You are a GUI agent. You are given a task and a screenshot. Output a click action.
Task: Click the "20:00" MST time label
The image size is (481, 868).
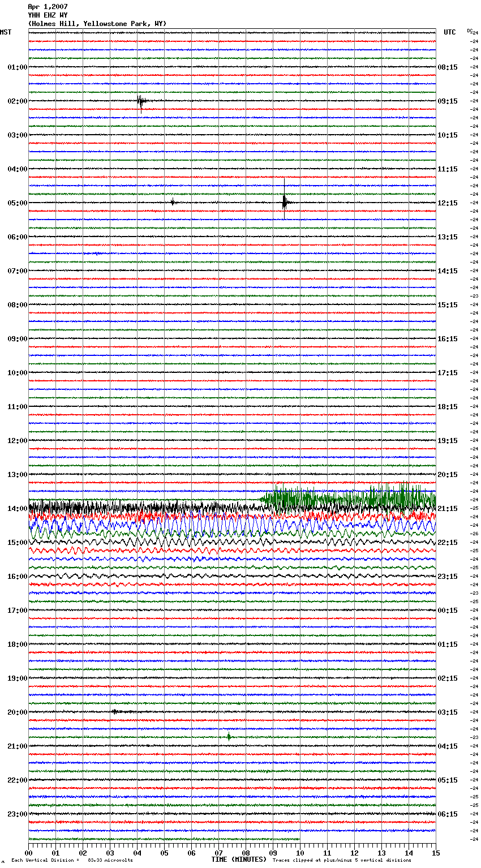coord(18,712)
